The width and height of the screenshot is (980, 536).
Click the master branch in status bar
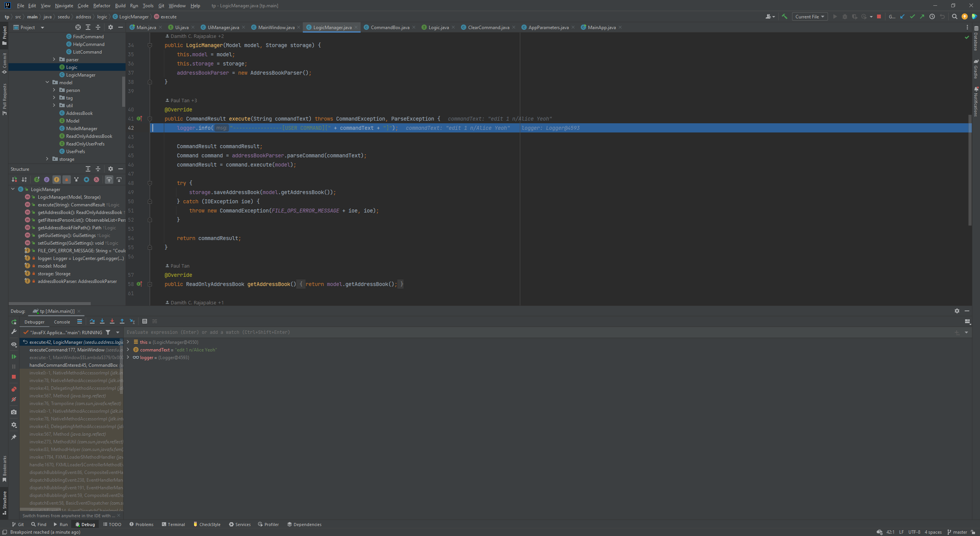pyautogui.click(x=958, y=532)
